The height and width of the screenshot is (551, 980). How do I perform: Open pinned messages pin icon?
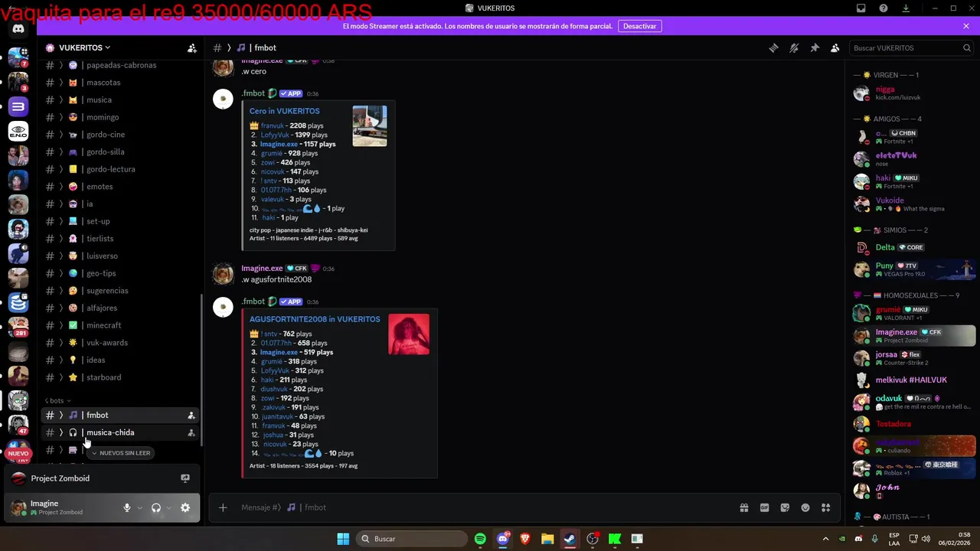815,47
